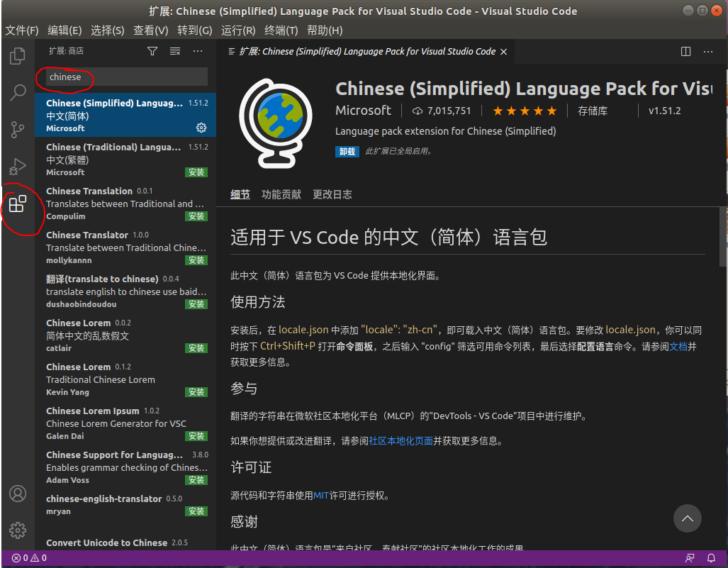Install Chinese Lorem by catlair

click(196, 348)
